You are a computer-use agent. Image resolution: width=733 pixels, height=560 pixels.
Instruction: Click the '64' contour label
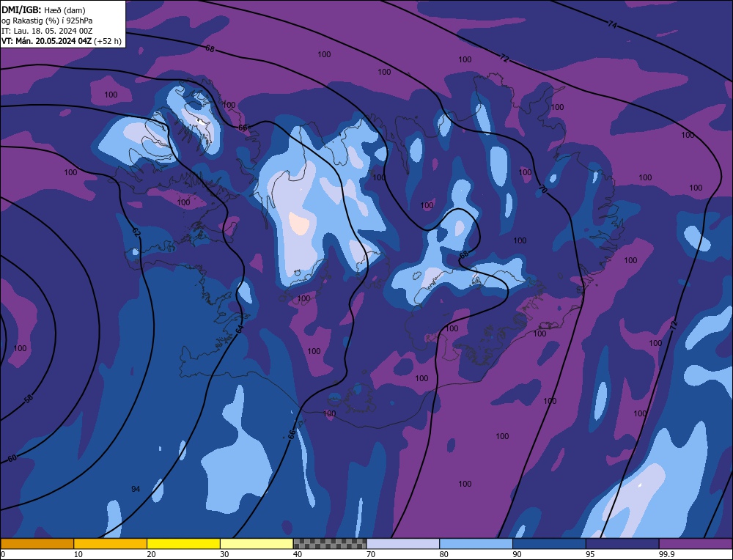[240, 328]
